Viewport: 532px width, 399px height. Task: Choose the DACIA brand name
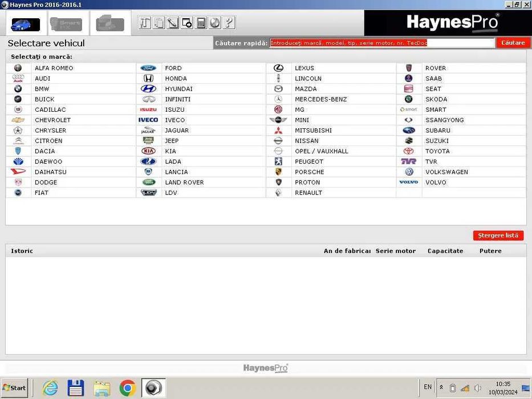click(45, 151)
